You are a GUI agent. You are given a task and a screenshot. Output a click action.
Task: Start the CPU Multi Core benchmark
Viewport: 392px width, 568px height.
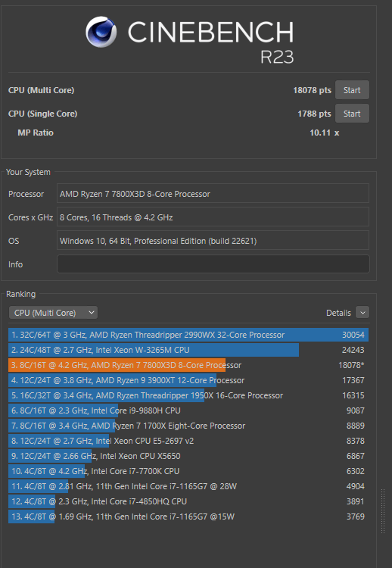click(x=352, y=90)
